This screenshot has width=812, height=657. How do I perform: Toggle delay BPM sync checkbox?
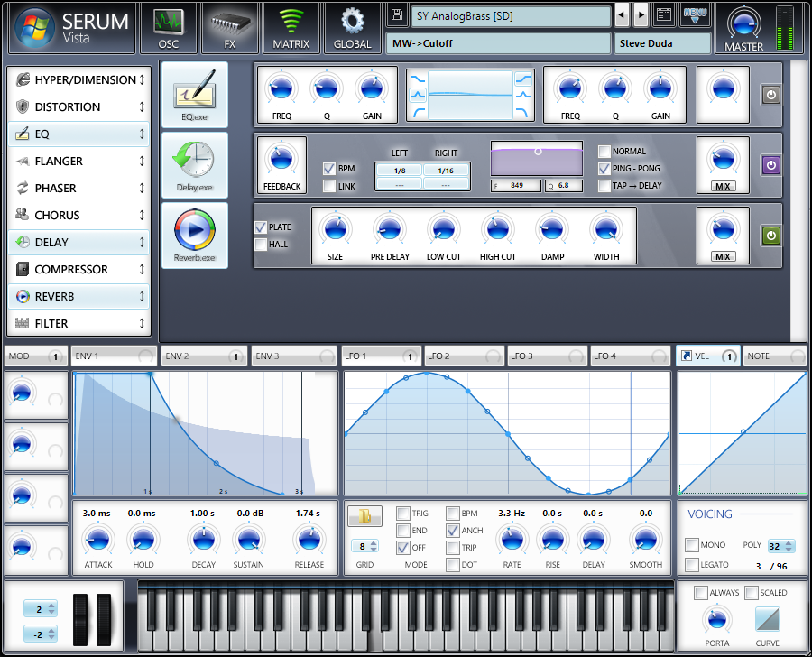pos(328,169)
